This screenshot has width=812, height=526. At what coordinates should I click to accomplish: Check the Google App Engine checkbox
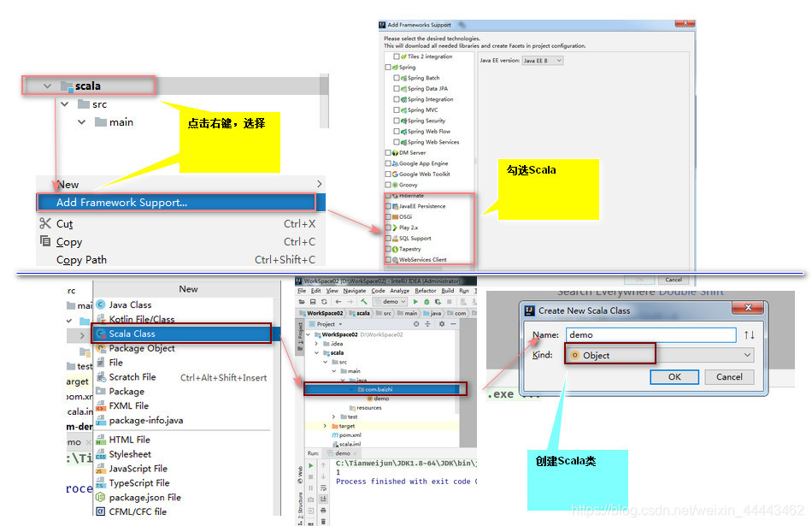pyautogui.click(x=388, y=163)
